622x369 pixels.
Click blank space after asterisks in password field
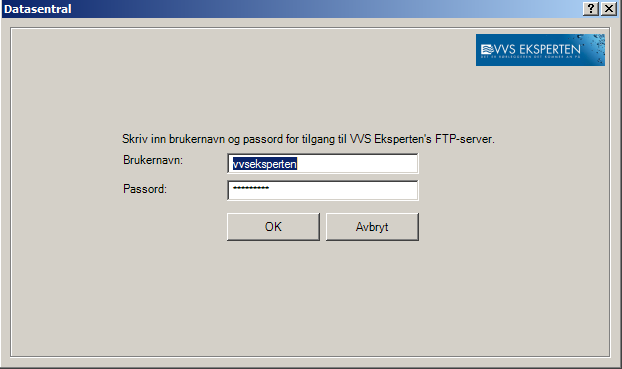tap(343, 190)
